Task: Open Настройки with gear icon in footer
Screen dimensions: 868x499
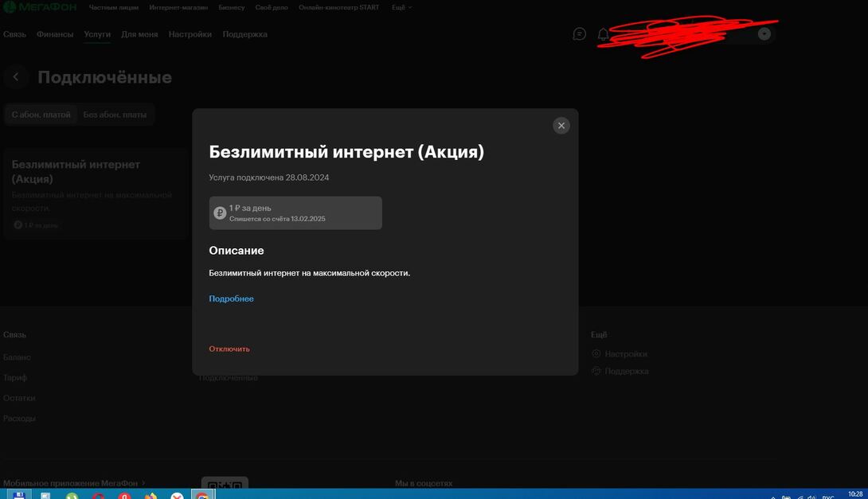Action: (x=620, y=354)
